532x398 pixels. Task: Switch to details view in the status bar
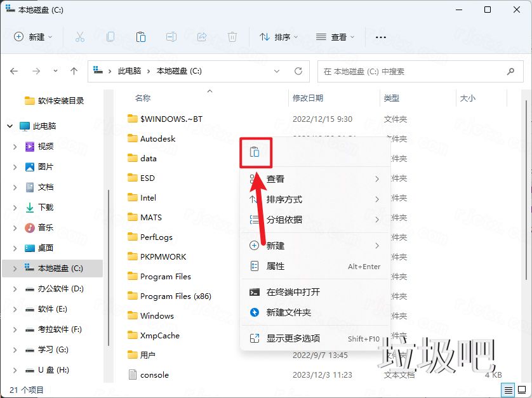(507, 389)
